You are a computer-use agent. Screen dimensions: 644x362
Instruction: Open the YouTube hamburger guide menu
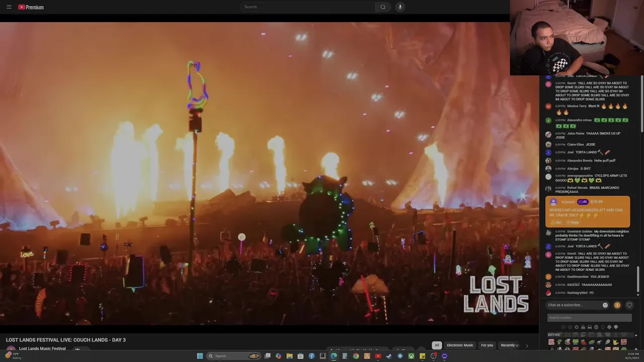[9, 7]
